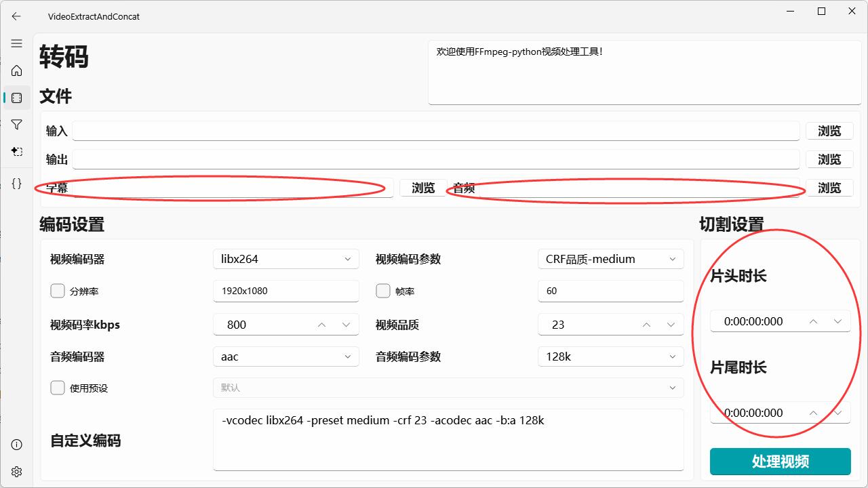Click the back arrow in title bar
Viewport: 868px width, 488px height.
point(16,16)
